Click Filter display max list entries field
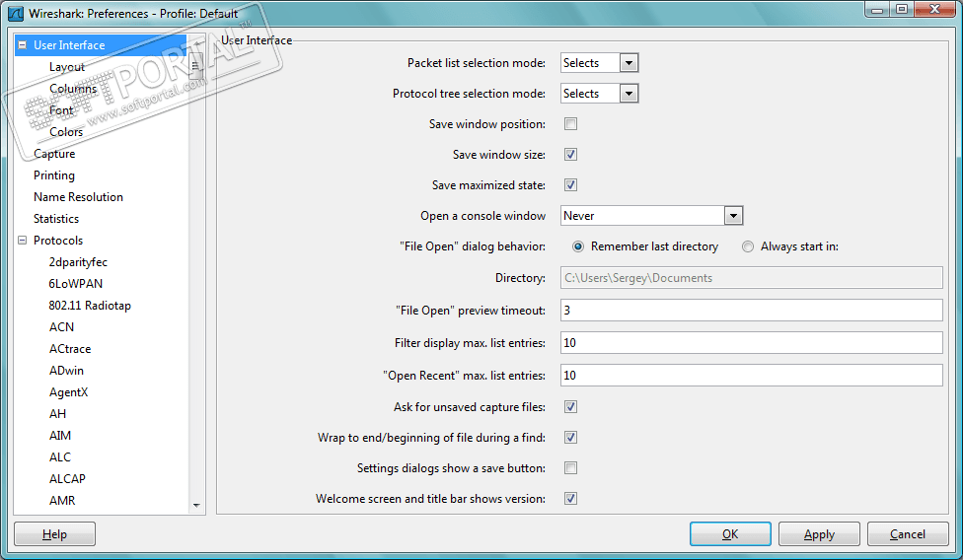The width and height of the screenshot is (963, 560). [751, 343]
